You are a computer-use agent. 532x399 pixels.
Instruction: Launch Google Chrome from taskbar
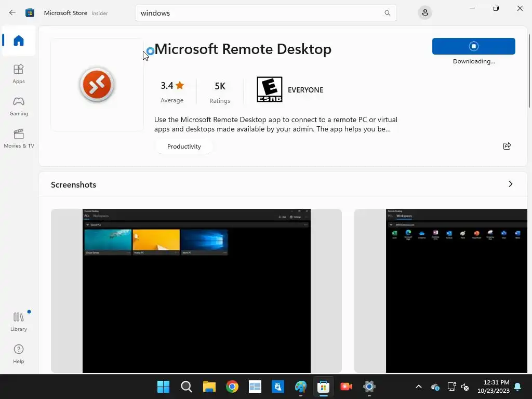coord(232,387)
